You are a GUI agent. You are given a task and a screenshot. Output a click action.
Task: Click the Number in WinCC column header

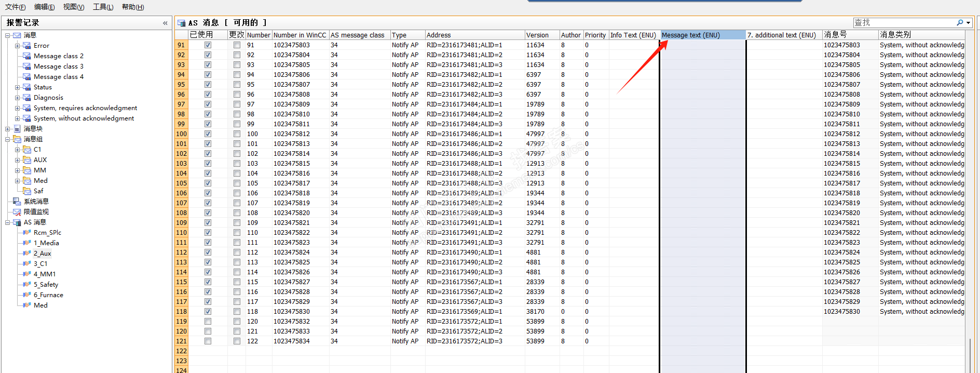pyautogui.click(x=301, y=35)
